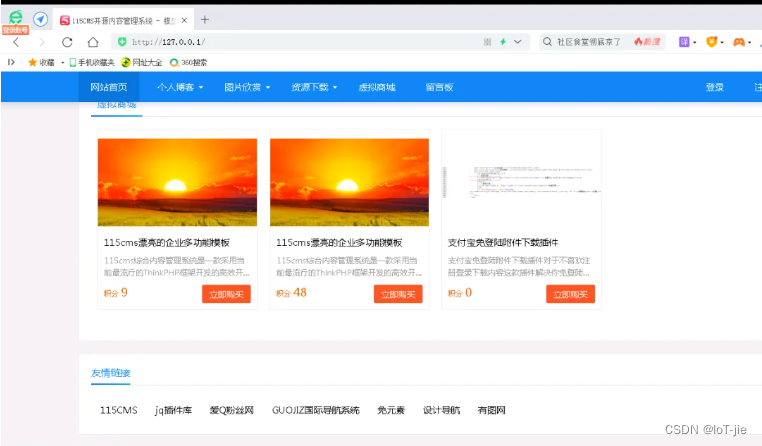Click the blue compass navigation icon
The width and height of the screenshot is (762, 446).
point(40,19)
